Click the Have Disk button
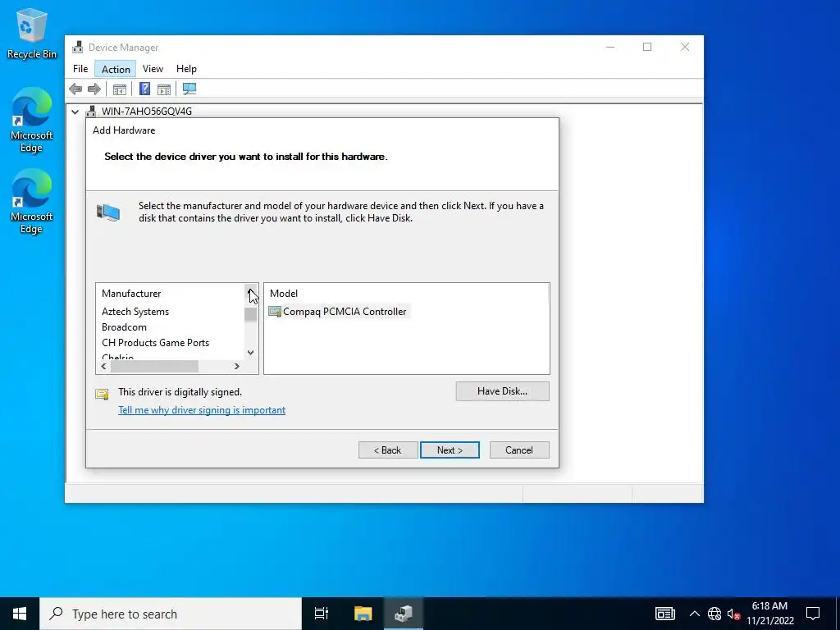This screenshot has width=840, height=630. [503, 391]
